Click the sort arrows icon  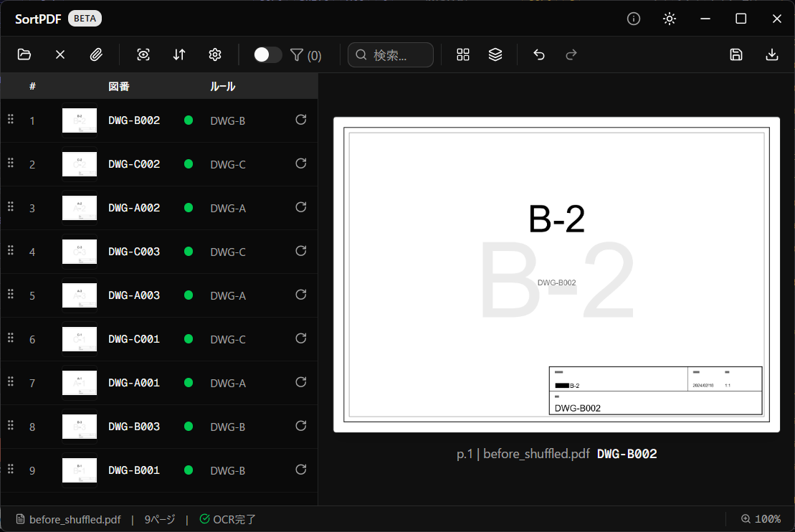(179, 54)
